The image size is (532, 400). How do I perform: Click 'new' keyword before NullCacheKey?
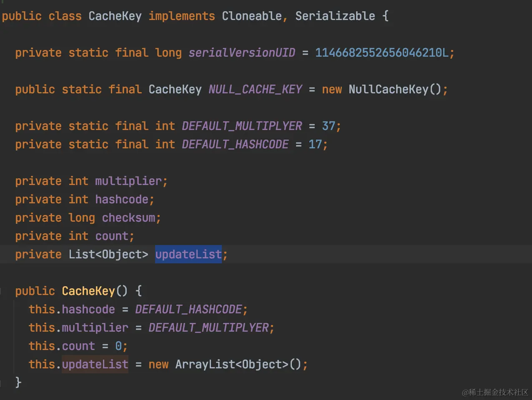pos(332,90)
